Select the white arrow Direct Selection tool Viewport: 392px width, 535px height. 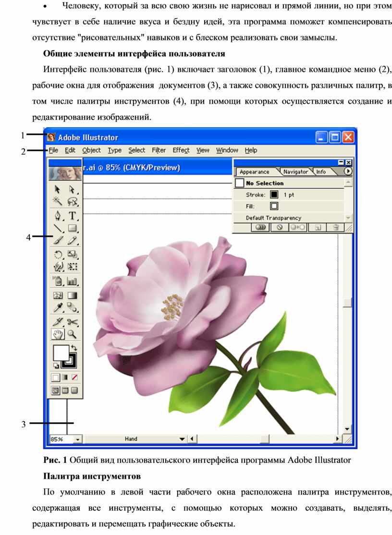72,189
